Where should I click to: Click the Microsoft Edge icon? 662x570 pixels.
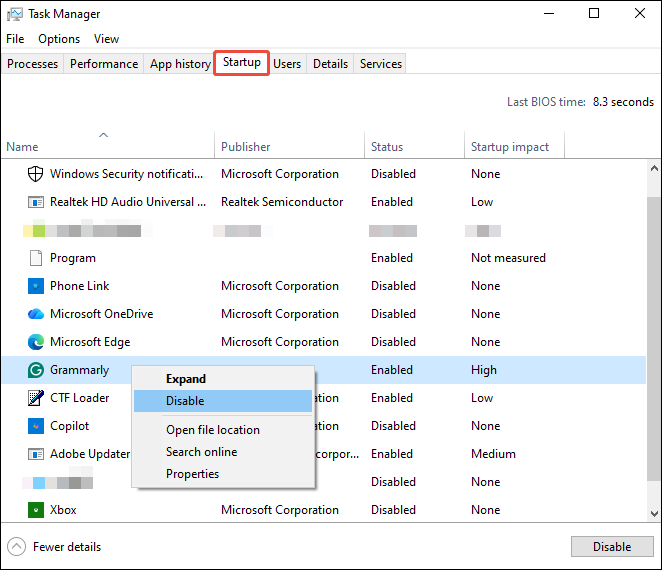tap(35, 342)
